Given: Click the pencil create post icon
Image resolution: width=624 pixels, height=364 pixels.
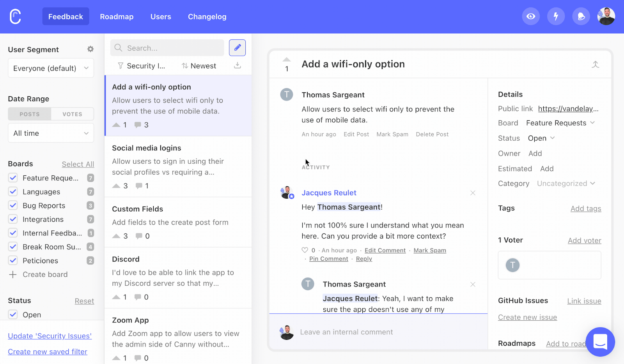Looking at the screenshot, I should (x=237, y=48).
